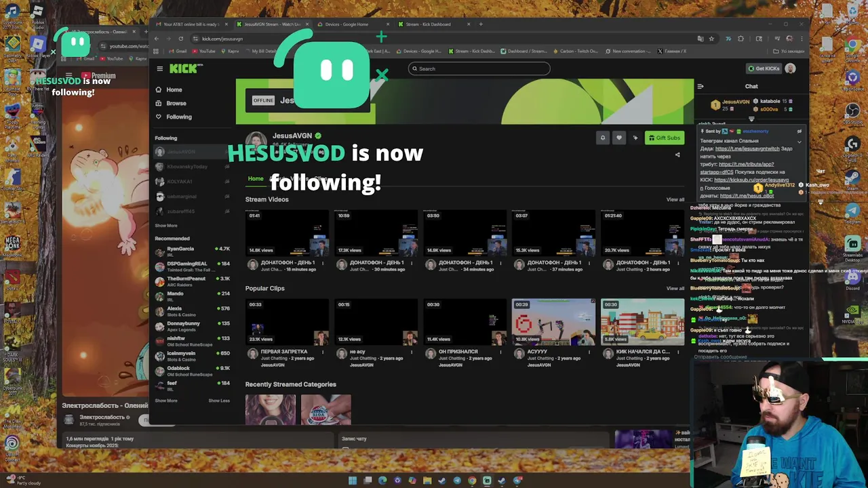Click View all for Popular Clips
The width and height of the screenshot is (868, 488).
point(675,288)
